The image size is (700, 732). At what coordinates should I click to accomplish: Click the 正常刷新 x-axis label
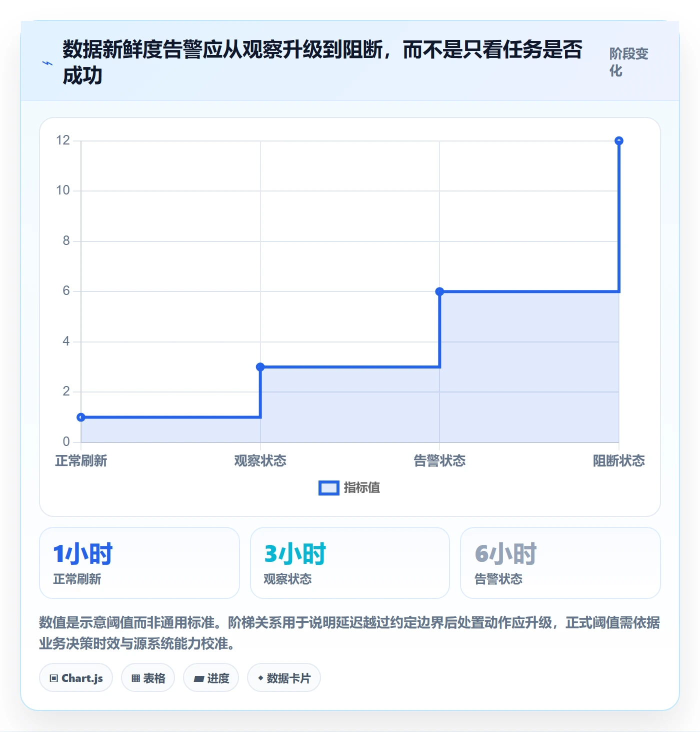click(x=81, y=461)
